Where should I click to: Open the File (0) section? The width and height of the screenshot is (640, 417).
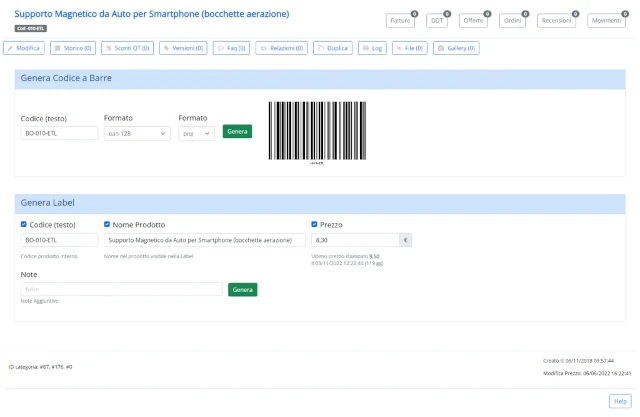410,48
